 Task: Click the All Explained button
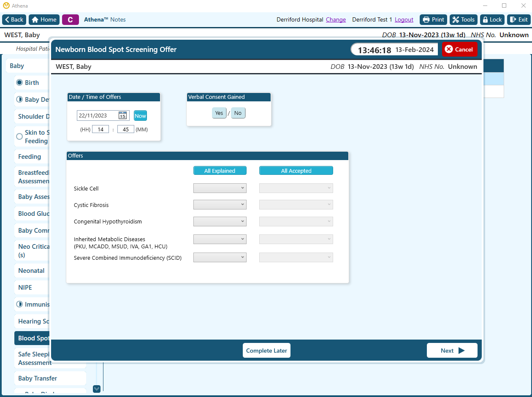coord(220,171)
